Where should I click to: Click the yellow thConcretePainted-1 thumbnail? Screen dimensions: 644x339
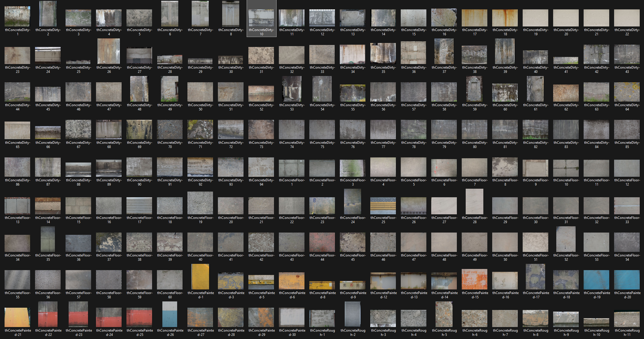(201, 277)
